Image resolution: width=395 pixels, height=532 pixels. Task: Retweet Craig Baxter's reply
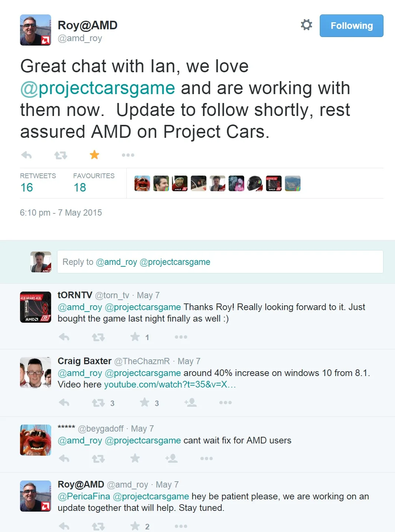point(98,403)
